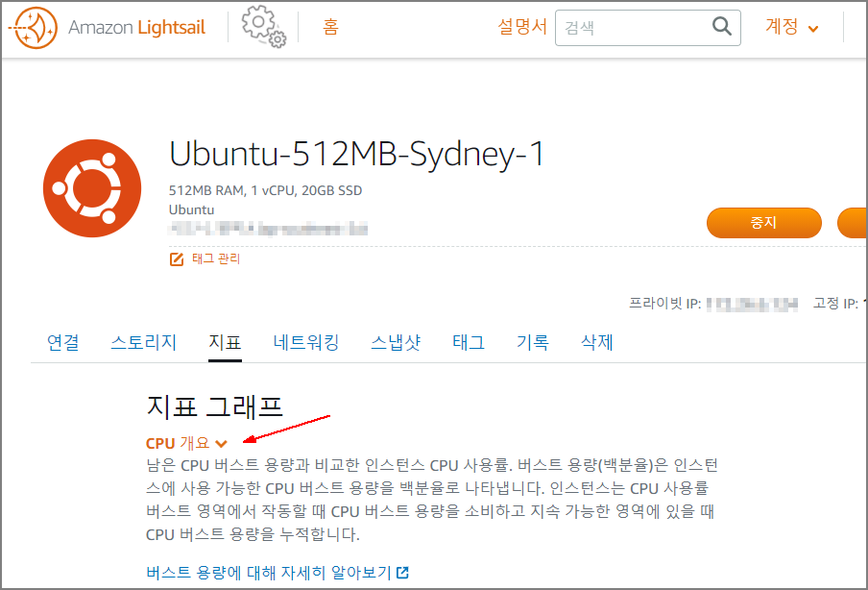This screenshot has width=868, height=590.
Task: Click the 지표 그래프 heading
Action: point(215,407)
